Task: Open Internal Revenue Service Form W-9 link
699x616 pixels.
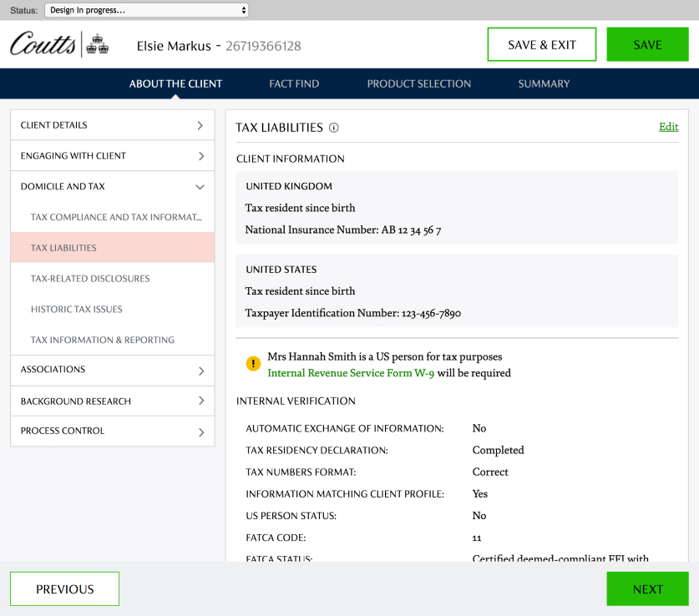Action: pyautogui.click(x=351, y=373)
